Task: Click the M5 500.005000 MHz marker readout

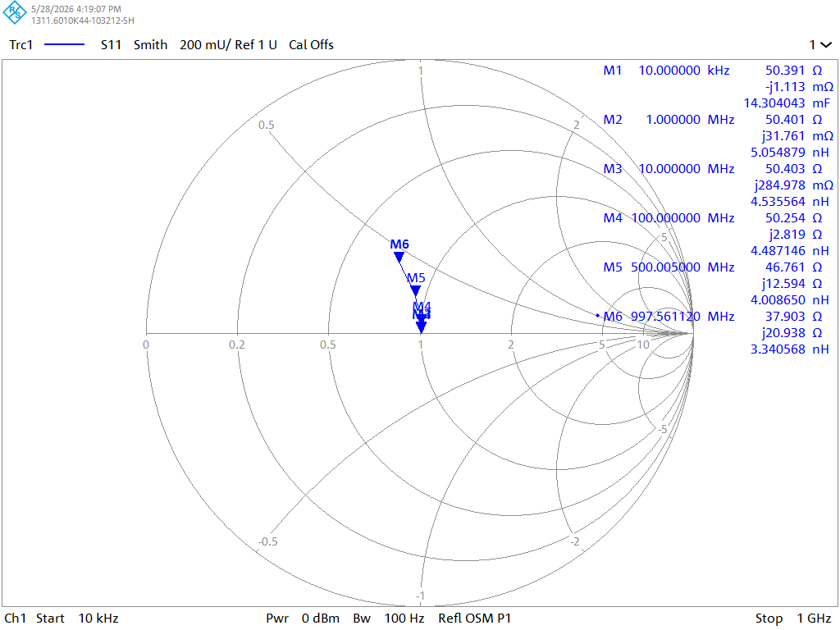Action: [669, 267]
